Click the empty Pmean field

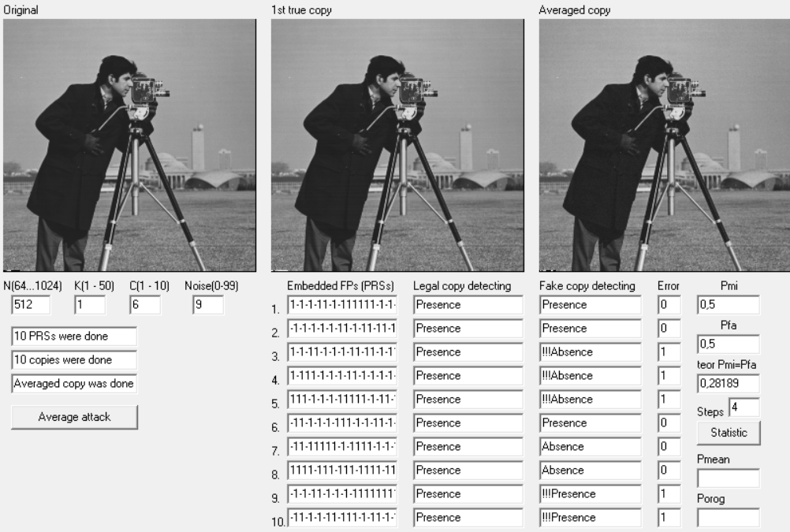click(x=729, y=478)
